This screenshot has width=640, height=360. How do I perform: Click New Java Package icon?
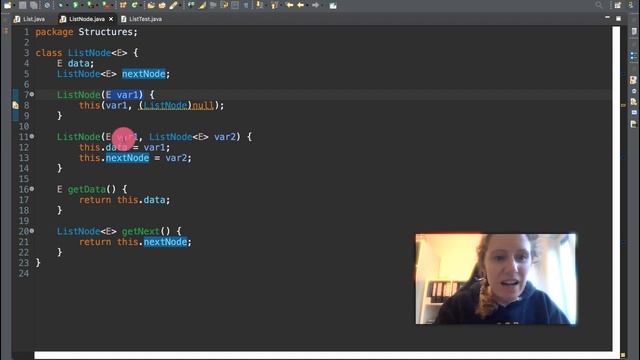pyautogui.click(x=123, y=5)
